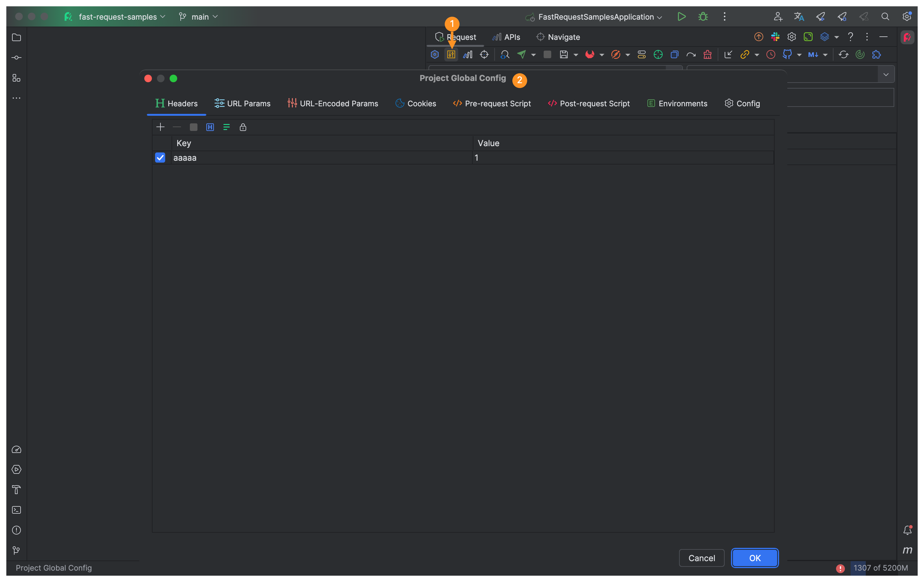Open dropdown arrow next to the save icon
Image resolution: width=924 pixels, height=582 pixels.
(576, 55)
